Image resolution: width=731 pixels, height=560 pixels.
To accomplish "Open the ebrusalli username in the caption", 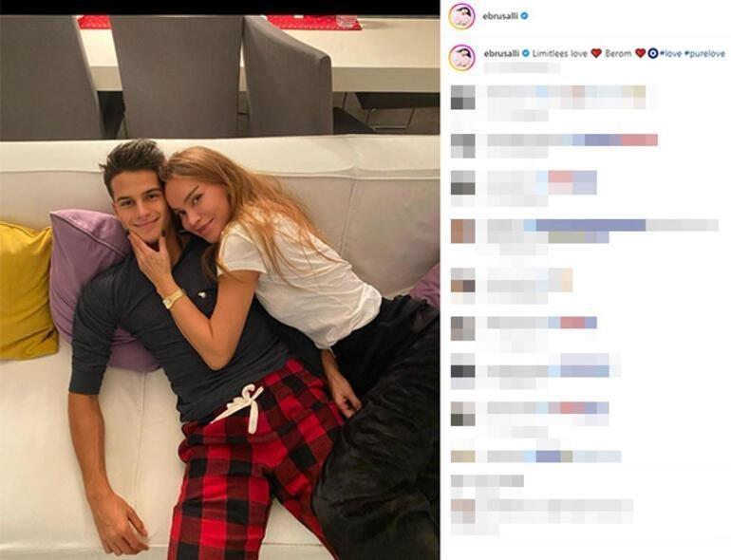I will pos(501,53).
